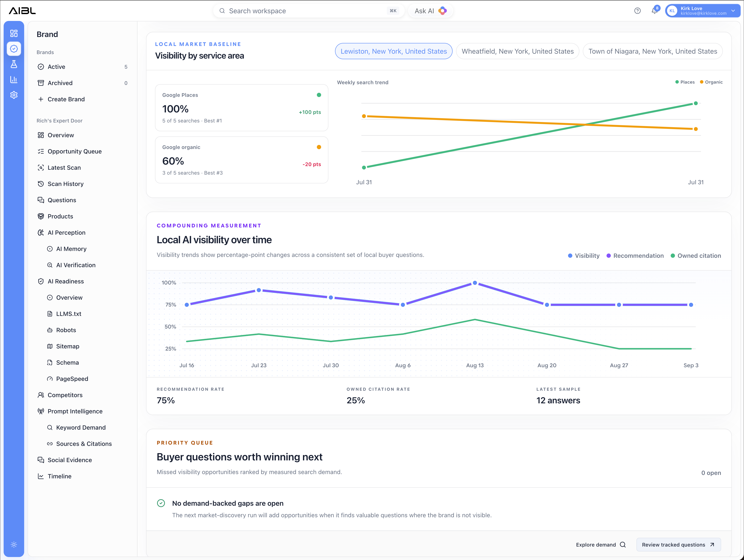Viewport: 744px width, 560px height.
Task: Click Review tracked questions button
Action: click(x=678, y=545)
